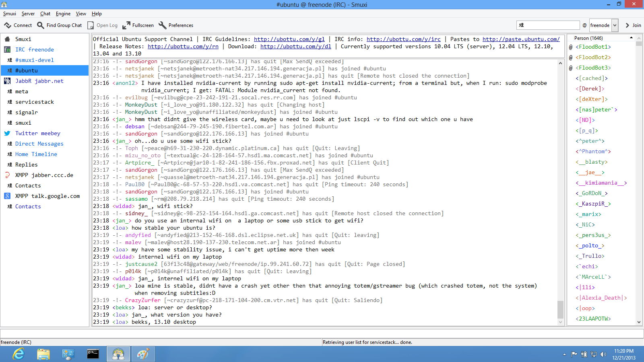This screenshot has height=362, width=644.
Task: Show hidden tray icons arrow
Action: point(564,354)
